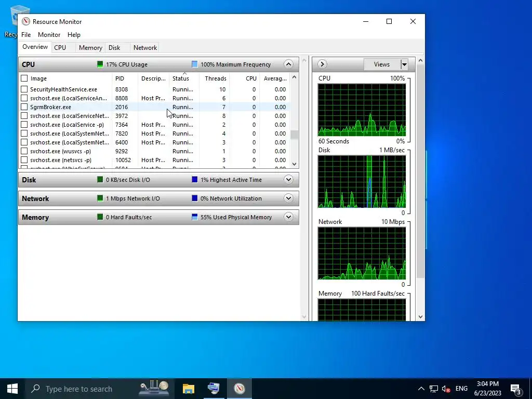Open the File menu
The height and width of the screenshot is (399, 532).
click(x=26, y=35)
